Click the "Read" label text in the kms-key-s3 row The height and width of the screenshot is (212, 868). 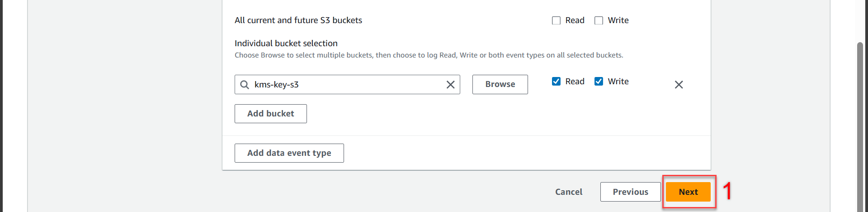(575, 82)
